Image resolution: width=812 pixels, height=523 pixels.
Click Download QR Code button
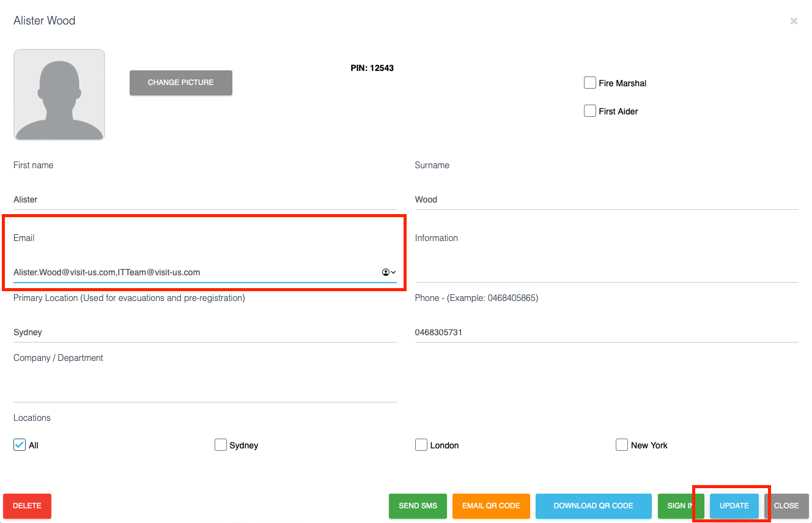[594, 506]
